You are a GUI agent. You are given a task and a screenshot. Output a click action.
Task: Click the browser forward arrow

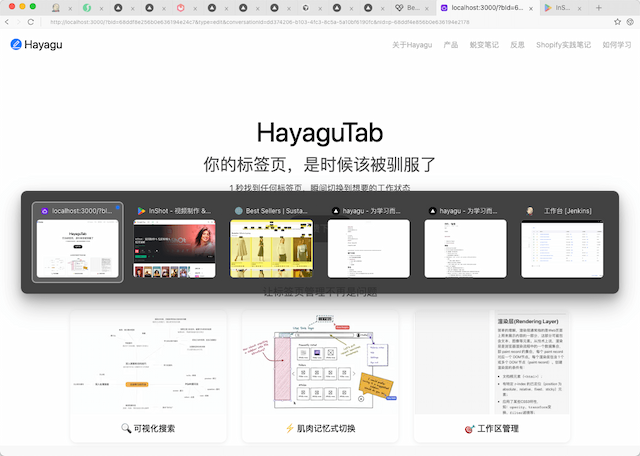18,22
